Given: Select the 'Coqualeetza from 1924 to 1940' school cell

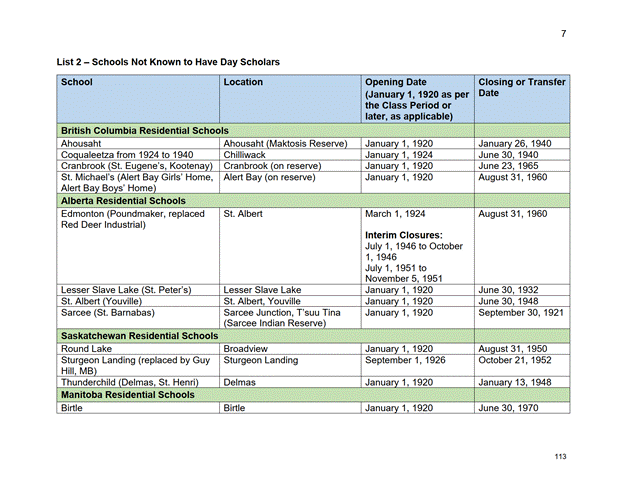Looking at the screenshot, I should [127, 155].
